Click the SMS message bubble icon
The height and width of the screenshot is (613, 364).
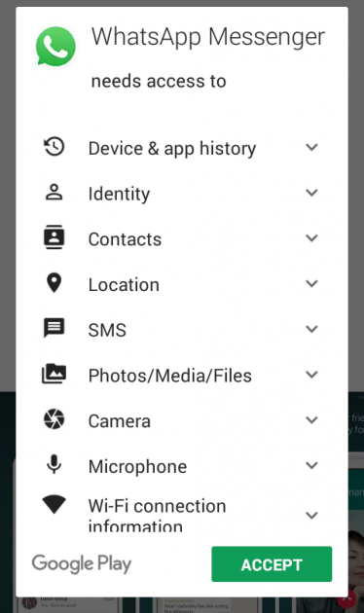coord(54,328)
